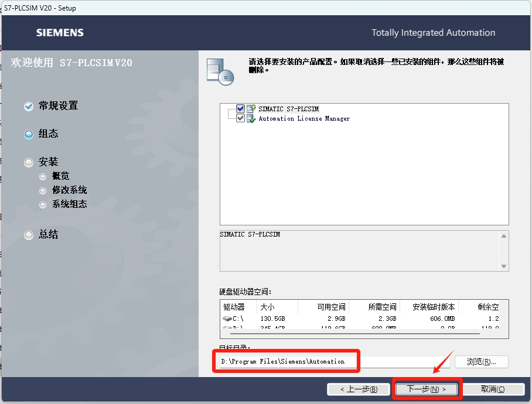Click the 上一步(B) button
This screenshot has width=532, height=404.
(359, 389)
